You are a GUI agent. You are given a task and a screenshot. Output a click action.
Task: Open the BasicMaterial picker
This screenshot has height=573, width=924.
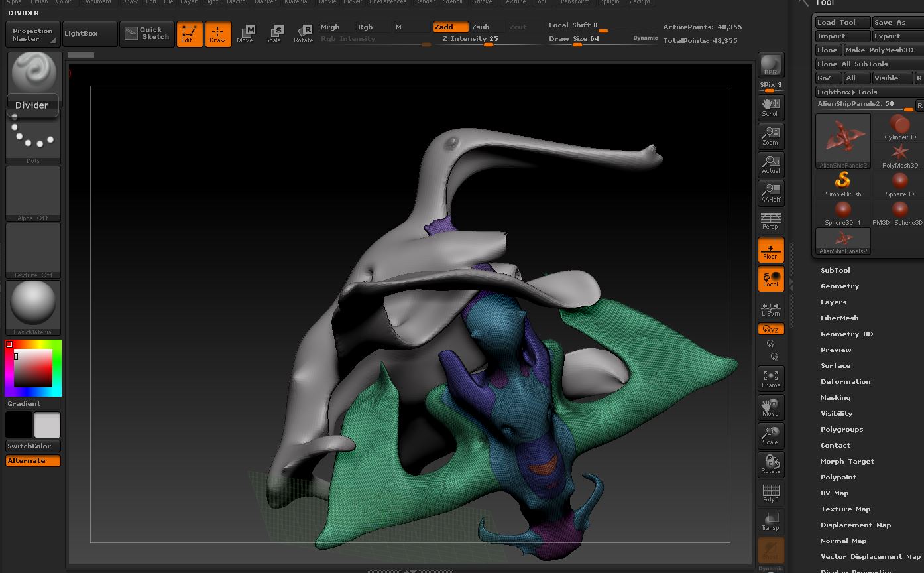tap(33, 307)
